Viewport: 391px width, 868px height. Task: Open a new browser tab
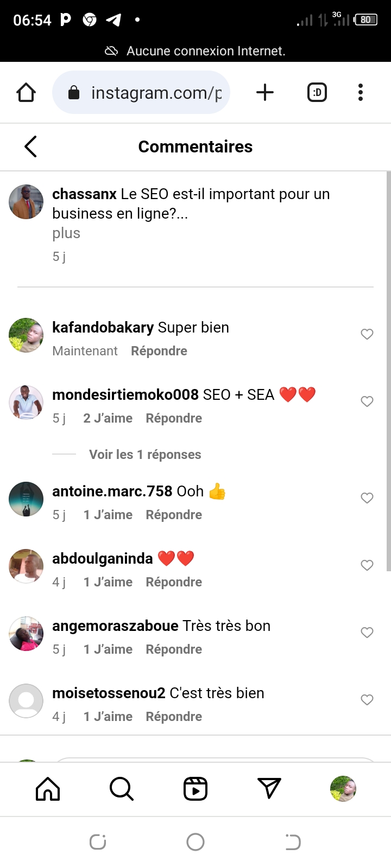[x=265, y=93]
